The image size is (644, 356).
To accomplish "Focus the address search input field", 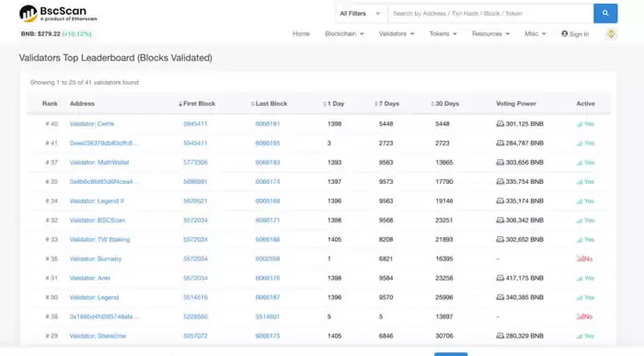I will 490,14.
